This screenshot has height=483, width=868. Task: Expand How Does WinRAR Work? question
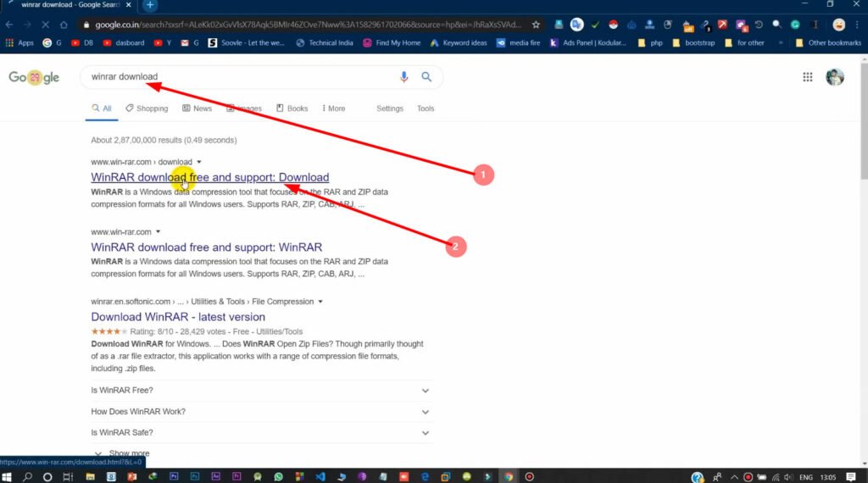(x=260, y=412)
